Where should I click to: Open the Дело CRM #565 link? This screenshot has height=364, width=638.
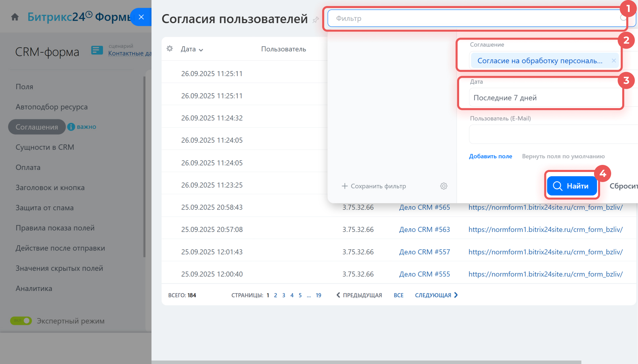[424, 207]
